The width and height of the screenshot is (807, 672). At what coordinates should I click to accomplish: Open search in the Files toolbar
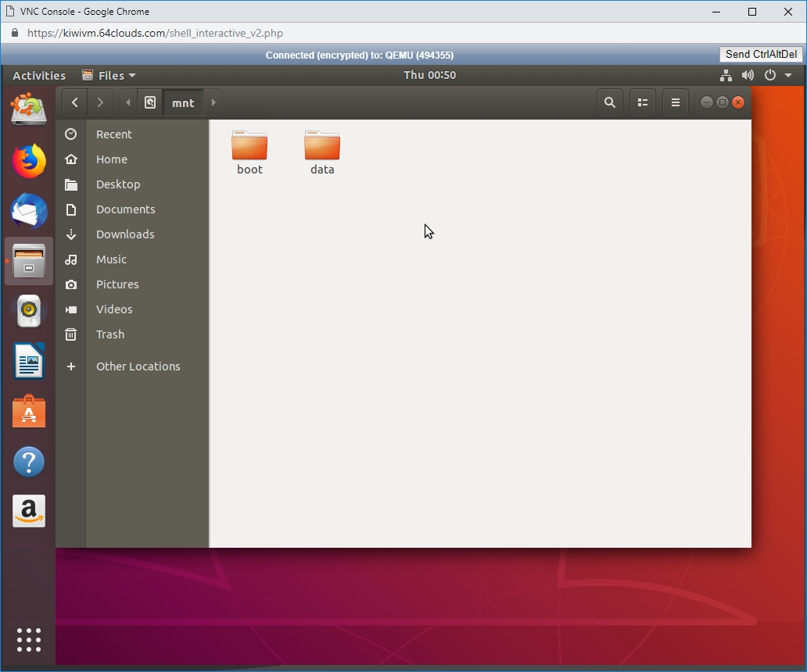[610, 102]
